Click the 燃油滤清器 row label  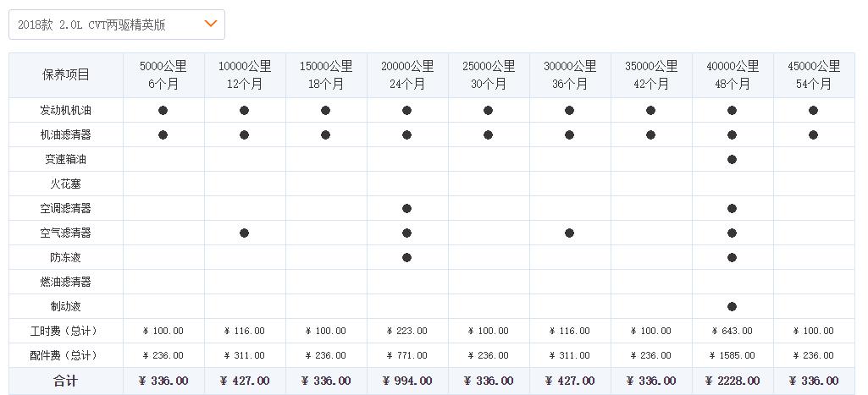[66, 283]
